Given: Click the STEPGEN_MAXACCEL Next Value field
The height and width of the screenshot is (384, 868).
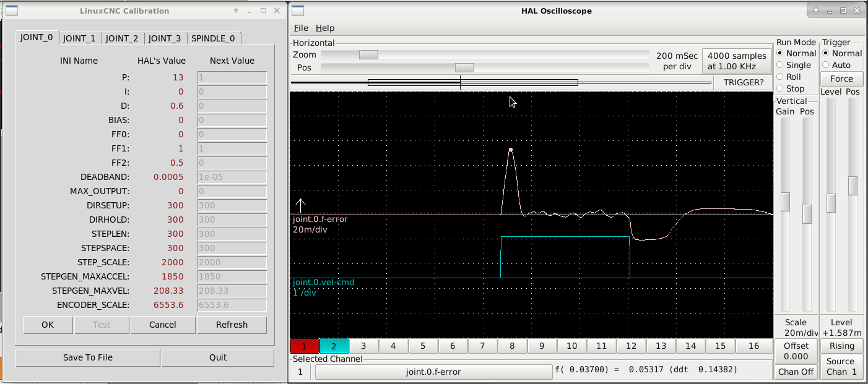Looking at the screenshot, I should (232, 276).
